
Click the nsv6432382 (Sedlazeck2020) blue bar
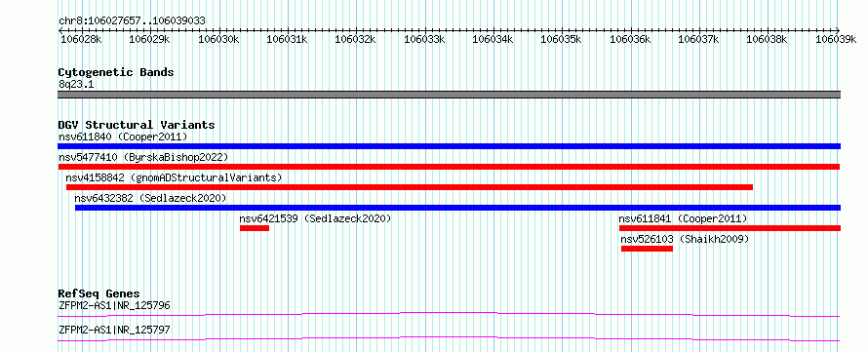pyautogui.click(x=457, y=208)
